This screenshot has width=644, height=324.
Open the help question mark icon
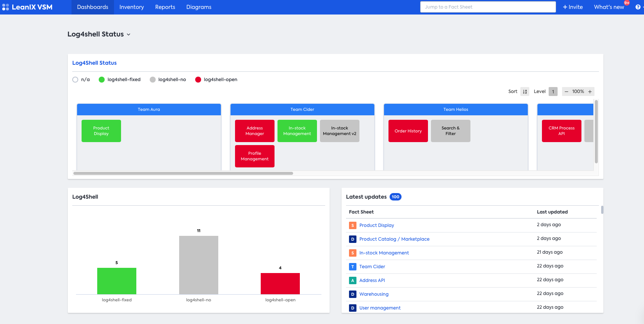click(638, 7)
